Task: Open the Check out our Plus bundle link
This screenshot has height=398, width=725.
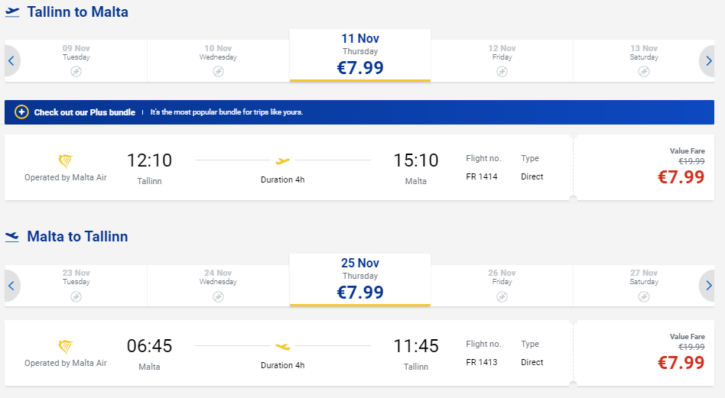Action: (x=85, y=112)
